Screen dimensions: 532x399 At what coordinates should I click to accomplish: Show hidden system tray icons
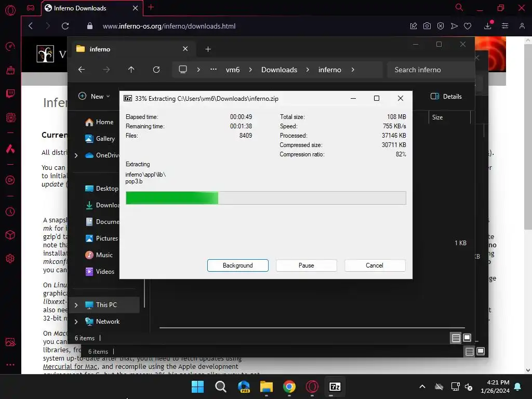pyautogui.click(x=422, y=387)
